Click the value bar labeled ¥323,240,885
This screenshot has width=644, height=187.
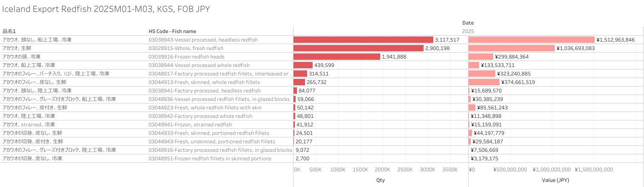pyautogui.click(x=482, y=73)
